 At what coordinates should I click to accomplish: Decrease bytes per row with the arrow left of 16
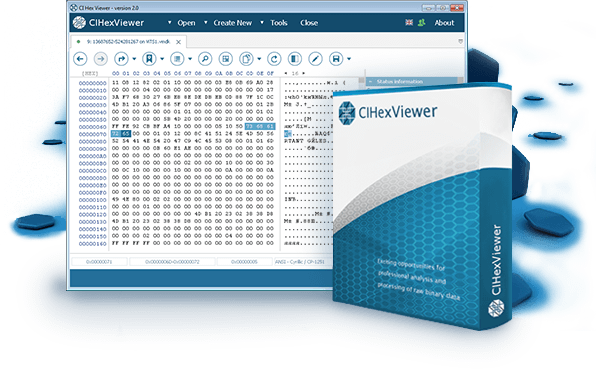point(286,73)
